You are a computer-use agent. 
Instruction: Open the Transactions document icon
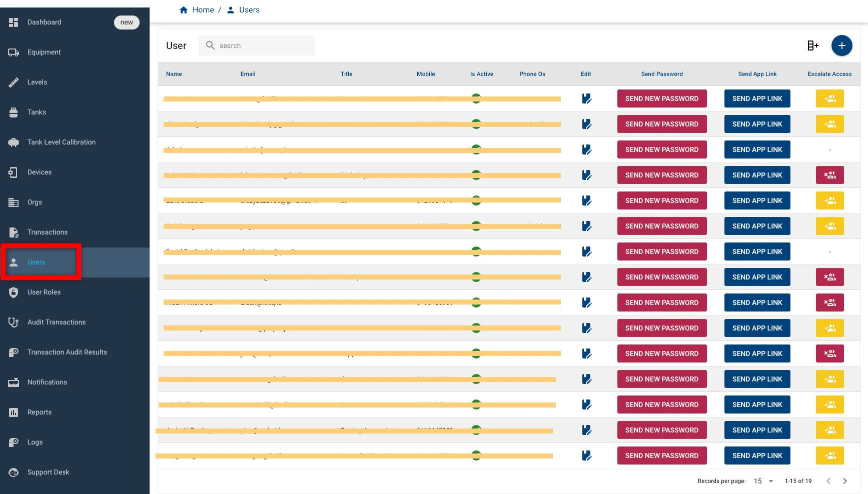pos(14,232)
